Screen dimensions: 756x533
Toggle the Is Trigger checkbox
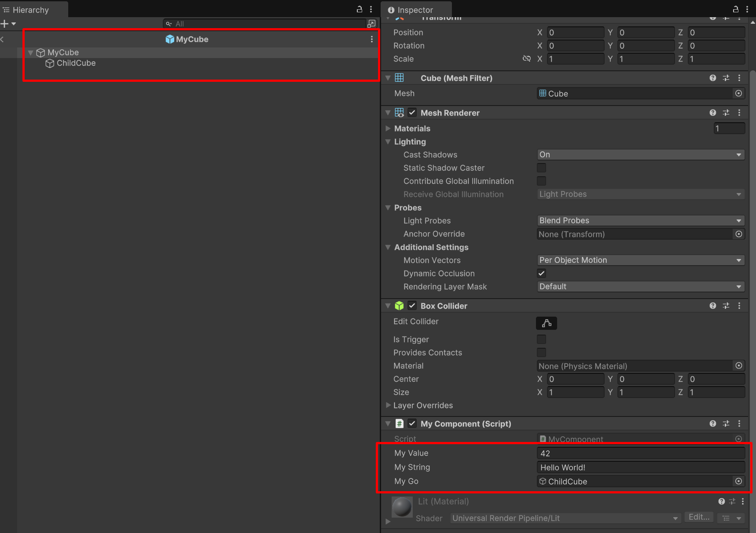click(x=541, y=339)
